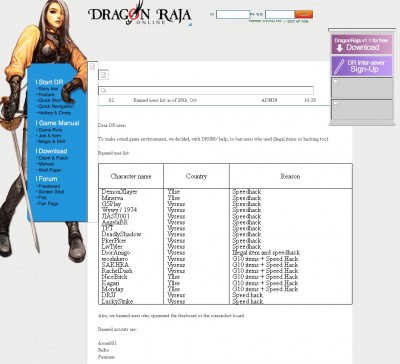Viewport: 400px width, 364px height.
Task: Open the Fan Page link
Action: pos(48,203)
